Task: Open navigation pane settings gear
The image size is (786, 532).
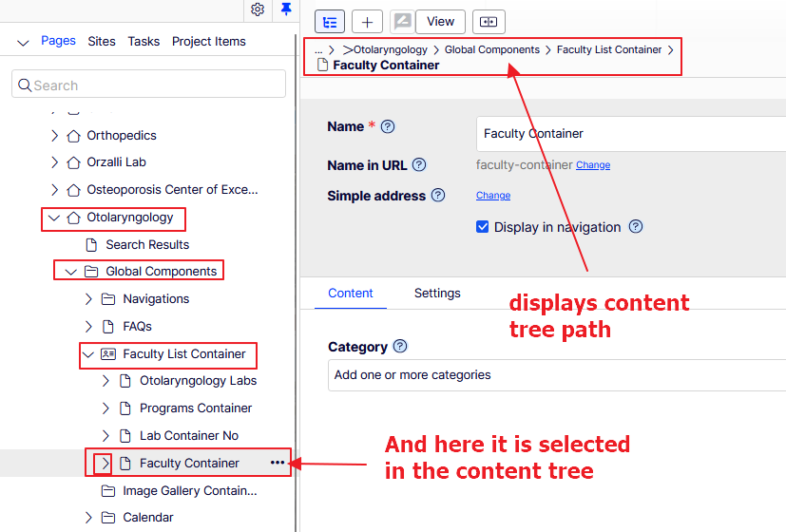Action: click(258, 9)
